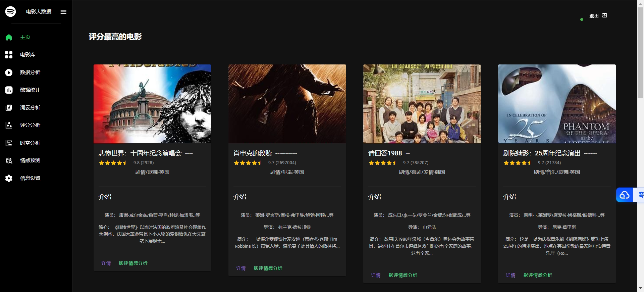The height and width of the screenshot is (292, 644).
Task: Click the home icon beside 主页
Action: 9,37
